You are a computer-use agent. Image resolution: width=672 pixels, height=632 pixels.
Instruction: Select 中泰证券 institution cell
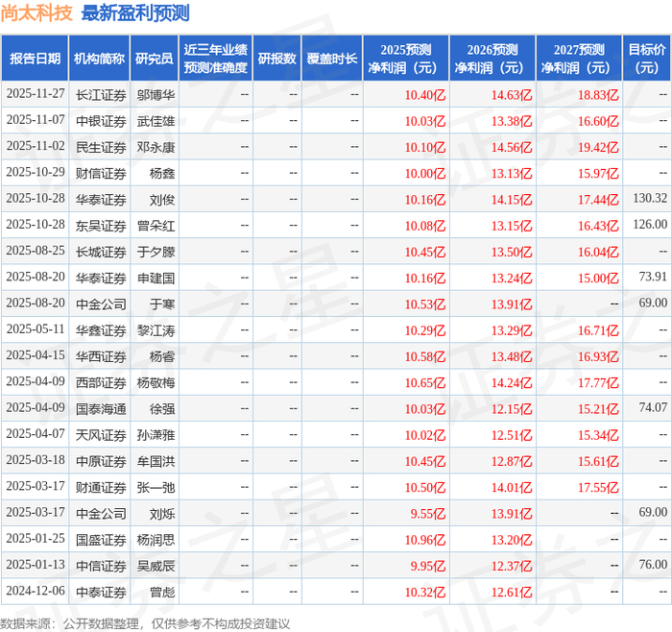click(101, 592)
